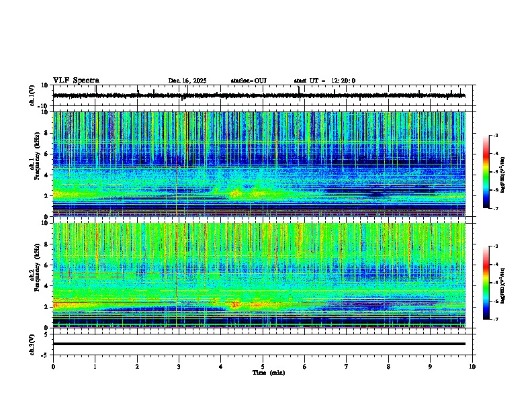The height and width of the screenshot is (411, 532).
Task: Click the ch.2 color bar 'log(PSD)' label
Action: tap(503, 285)
